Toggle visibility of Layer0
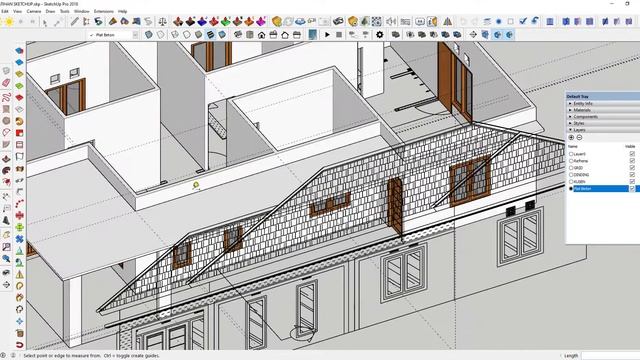Image resolution: width=640 pixels, height=360 pixels. pos(632,154)
